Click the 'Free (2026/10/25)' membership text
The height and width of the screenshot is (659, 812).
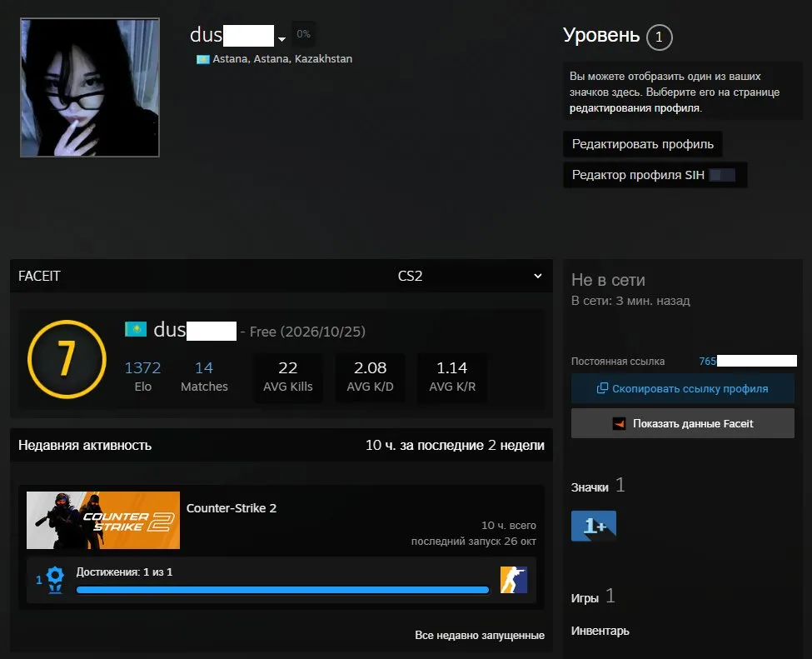point(307,332)
